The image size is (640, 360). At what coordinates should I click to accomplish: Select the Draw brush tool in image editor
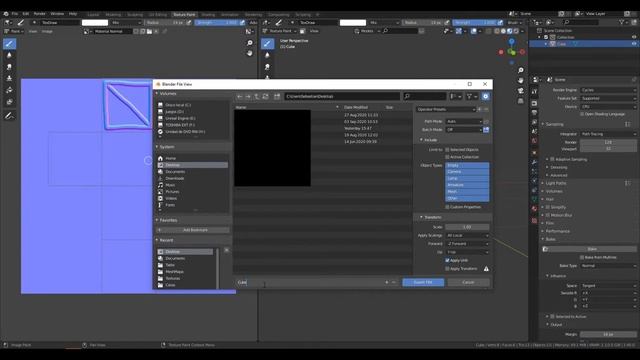[x=9, y=44]
